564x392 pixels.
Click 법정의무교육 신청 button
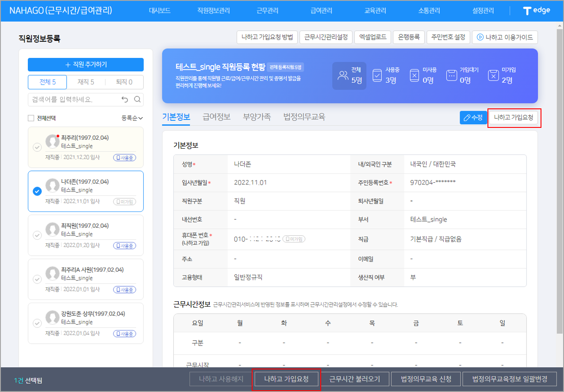click(x=426, y=379)
